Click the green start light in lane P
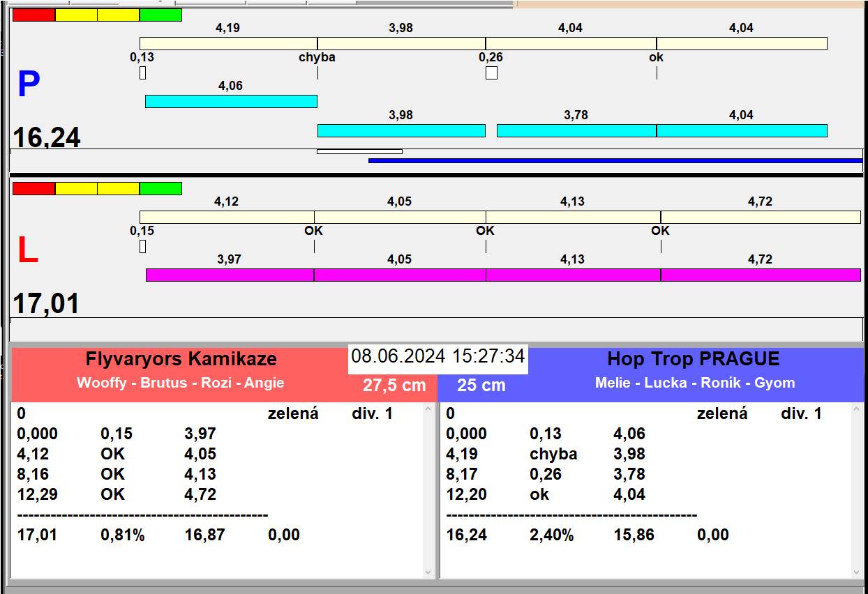This screenshot has height=594, width=868. pos(160,15)
